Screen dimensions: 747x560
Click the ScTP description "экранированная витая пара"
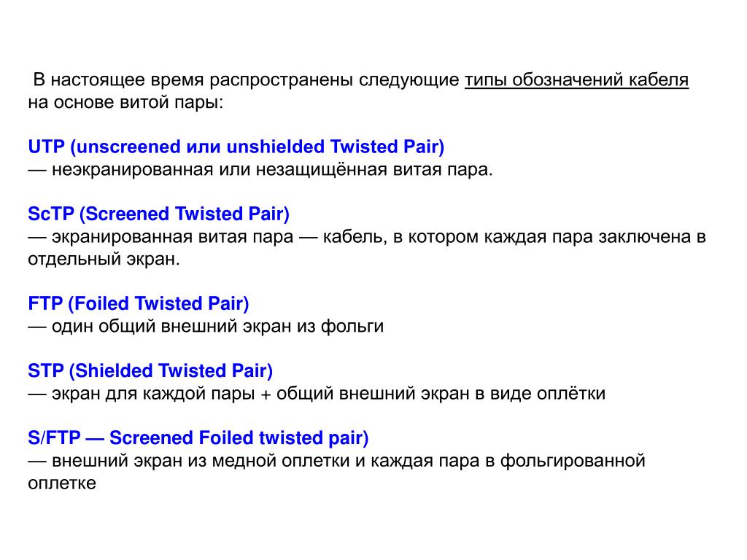click(x=172, y=237)
